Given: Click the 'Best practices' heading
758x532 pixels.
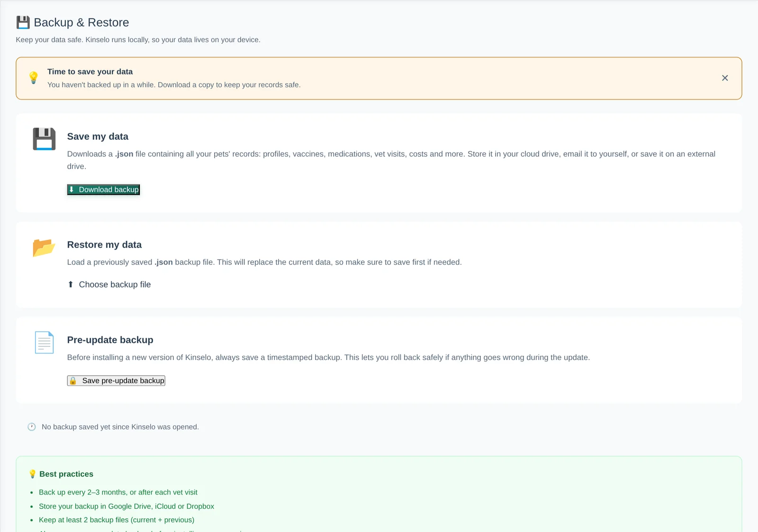Looking at the screenshot, I should (x=66, y=474).
